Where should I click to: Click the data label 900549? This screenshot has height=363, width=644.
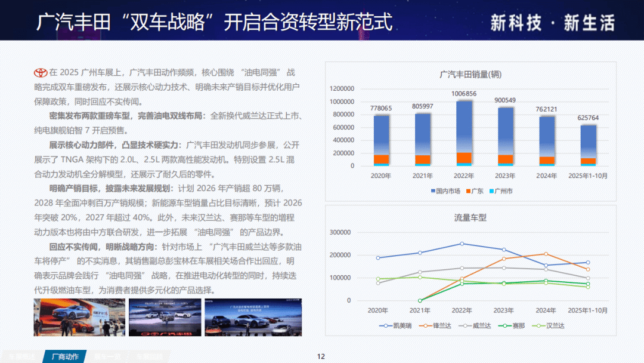(505, 100)
